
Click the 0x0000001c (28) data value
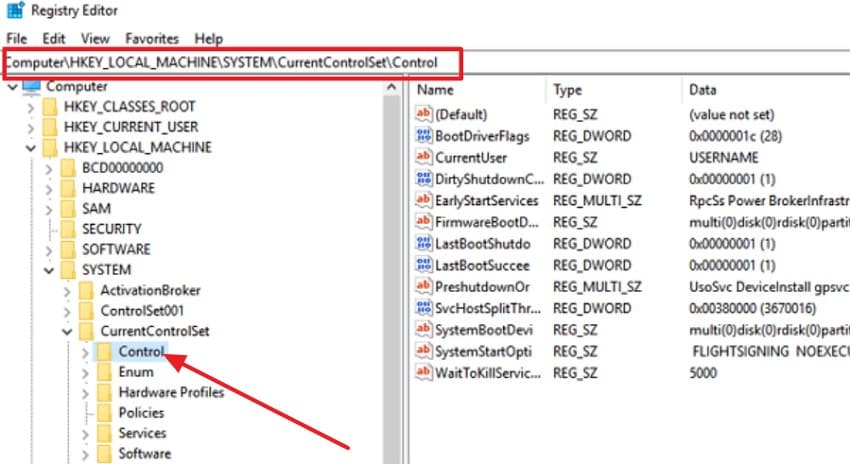[x=735, y=136]
